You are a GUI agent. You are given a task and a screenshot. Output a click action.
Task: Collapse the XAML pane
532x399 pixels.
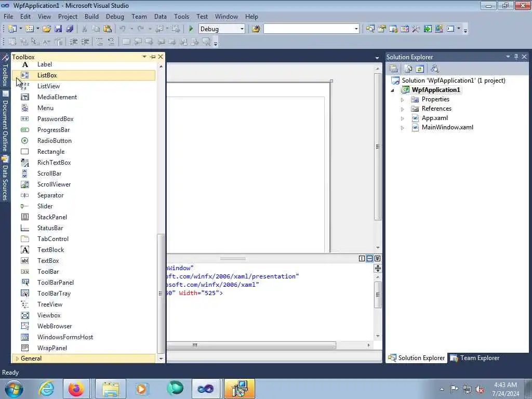coord(377,259)
